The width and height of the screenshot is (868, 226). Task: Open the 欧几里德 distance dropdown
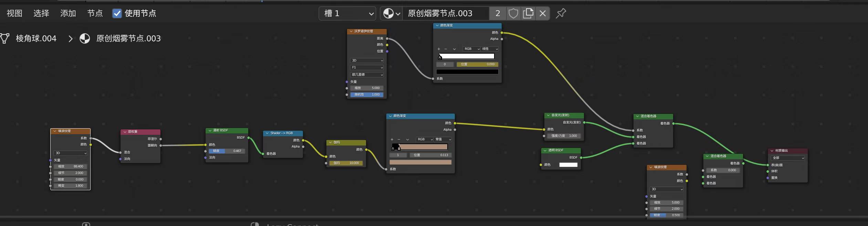pyautogui.click(x=367, y=75)
